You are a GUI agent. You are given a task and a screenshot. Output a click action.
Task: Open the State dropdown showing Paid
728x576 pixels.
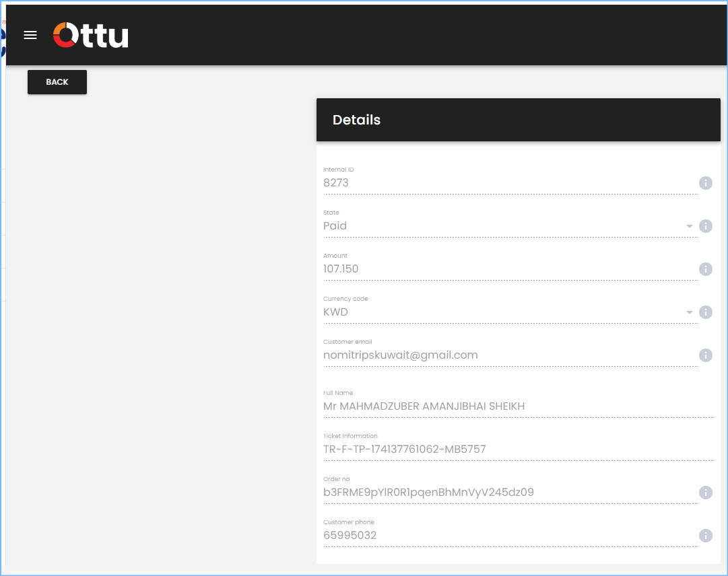coord(510,226)
